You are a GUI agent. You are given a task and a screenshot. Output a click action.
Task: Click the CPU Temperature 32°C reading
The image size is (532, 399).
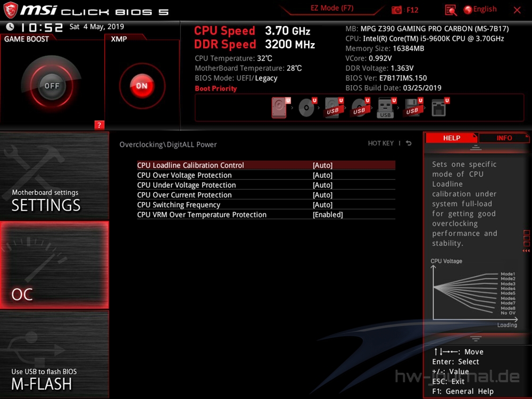234,59
